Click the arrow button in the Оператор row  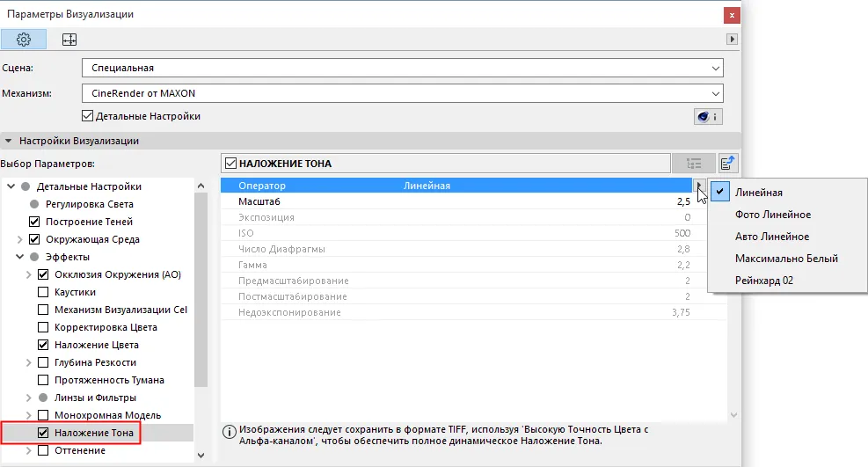699,186
